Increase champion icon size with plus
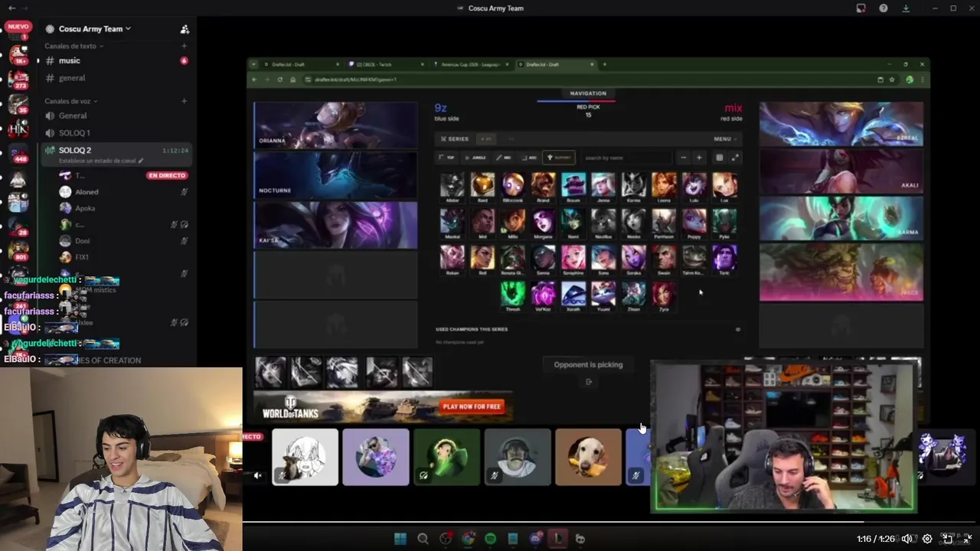This screenshot has height=551, width=980. tap(698, 158)
